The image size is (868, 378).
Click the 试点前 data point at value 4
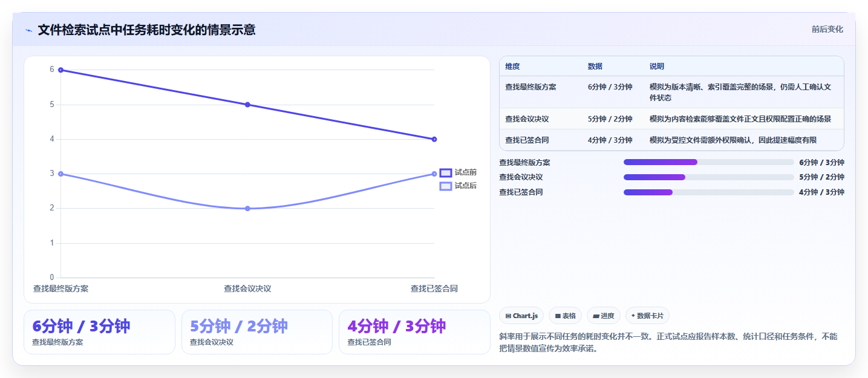434,139
